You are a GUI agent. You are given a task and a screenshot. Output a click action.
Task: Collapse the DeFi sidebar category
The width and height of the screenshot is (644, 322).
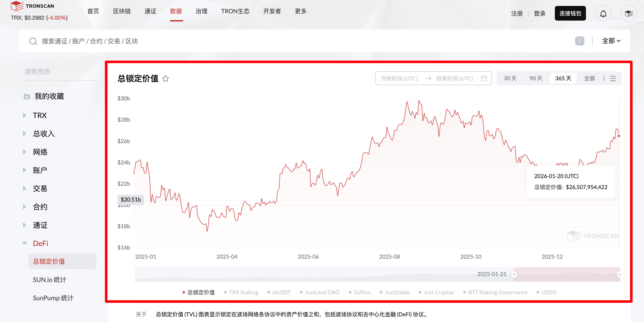coord(24,243)
